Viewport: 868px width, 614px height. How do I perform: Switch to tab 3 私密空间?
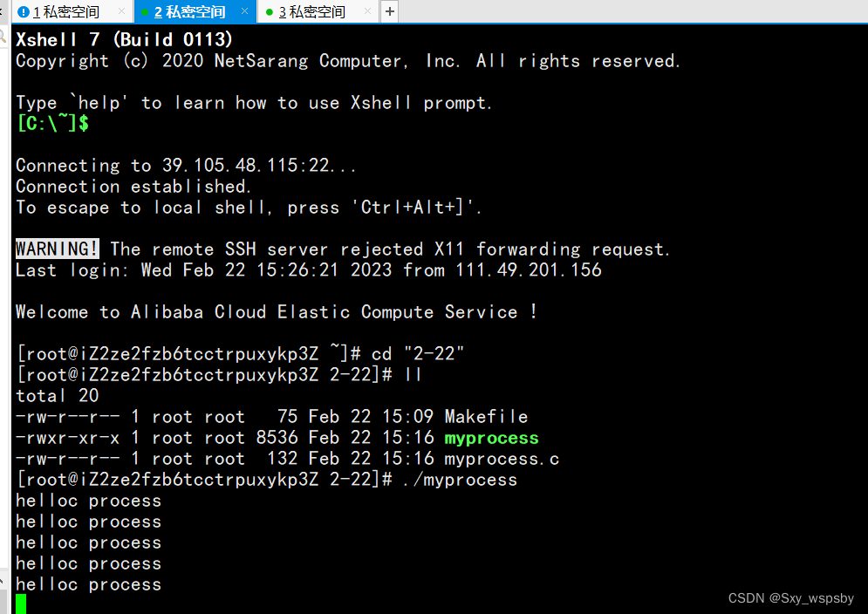pos(316,12)
